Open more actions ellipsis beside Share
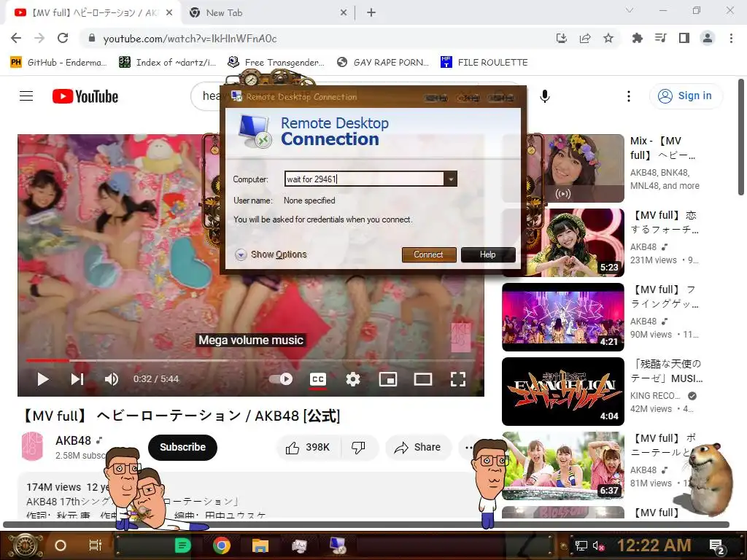This screenshot has height=560, width=747. point(468,447)
